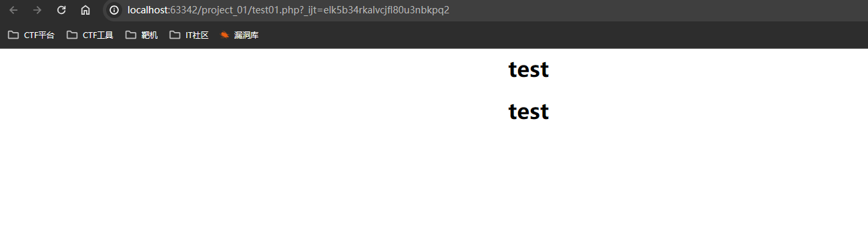Click the folder icon beside 靶机
868x244 pixels.
point(131,35)
